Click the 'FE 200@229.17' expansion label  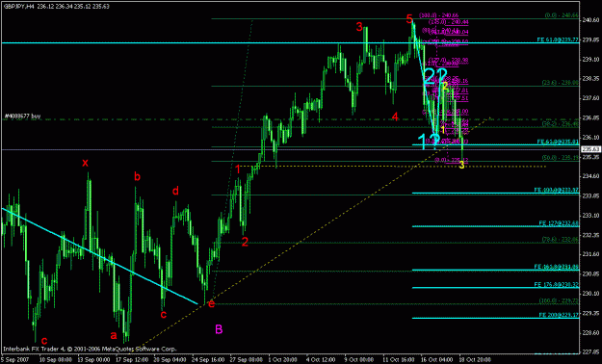pyautogui.click(x=559, y=315)
